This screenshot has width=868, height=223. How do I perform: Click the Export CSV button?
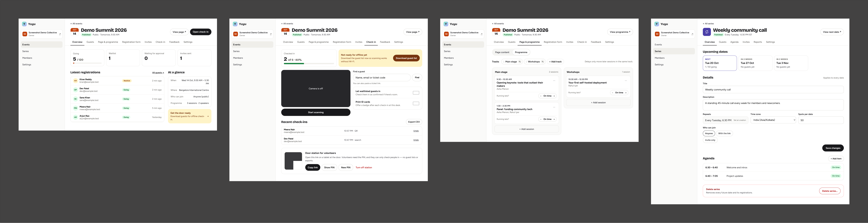[x=414, y=122]
